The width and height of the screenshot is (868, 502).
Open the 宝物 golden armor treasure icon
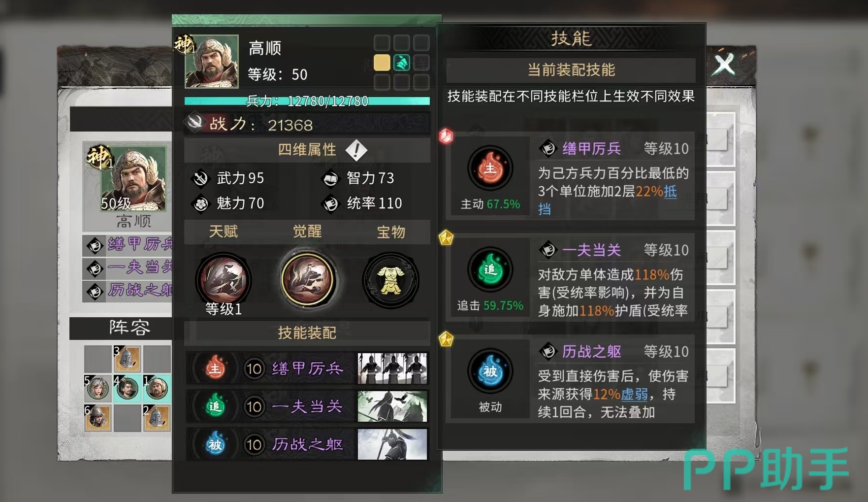391,280
